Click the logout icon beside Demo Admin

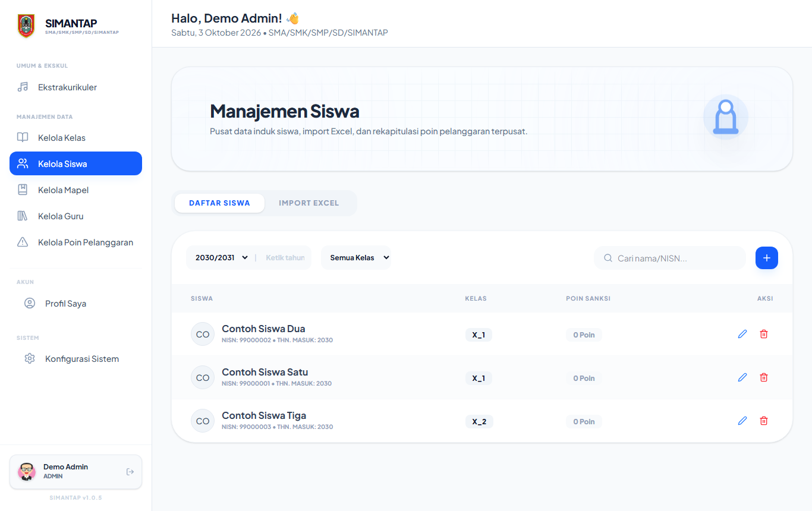click(130, 472)
